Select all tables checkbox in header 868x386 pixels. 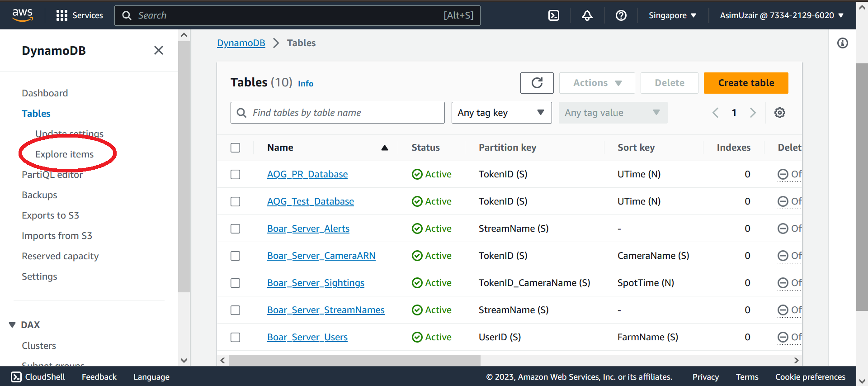click(236, 148)
